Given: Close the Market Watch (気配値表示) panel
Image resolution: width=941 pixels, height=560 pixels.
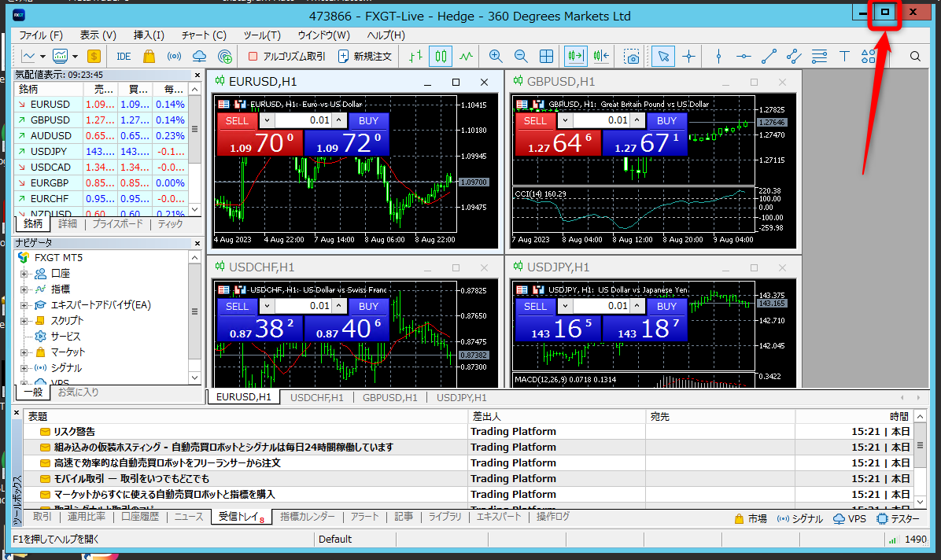Looking at the screenshot, I should coord(197,75).
